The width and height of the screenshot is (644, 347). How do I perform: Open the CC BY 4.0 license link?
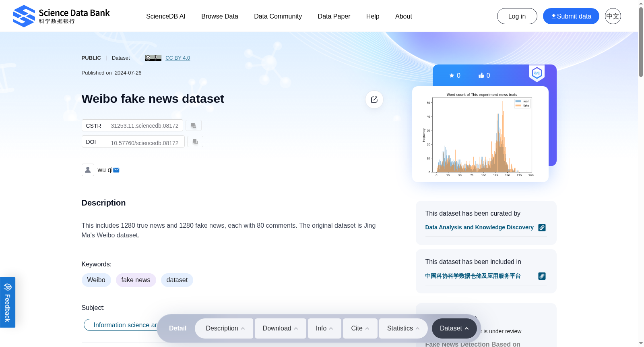tap(178, 58)
